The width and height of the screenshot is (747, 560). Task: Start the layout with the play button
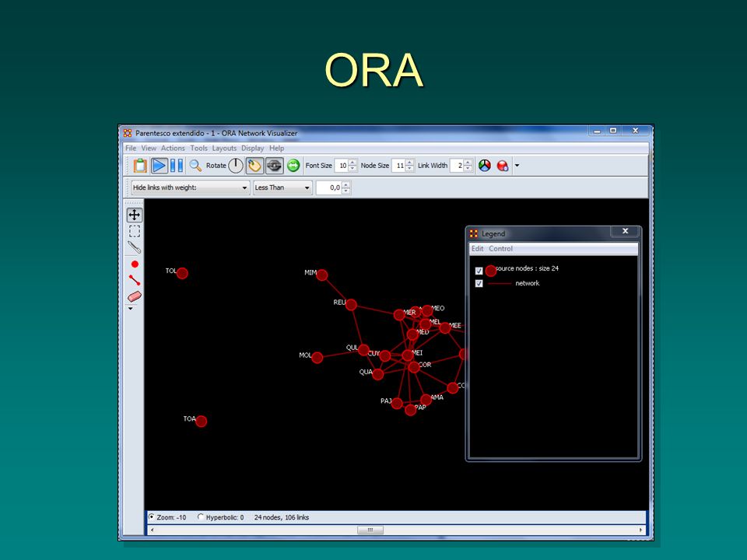(159, 165)
